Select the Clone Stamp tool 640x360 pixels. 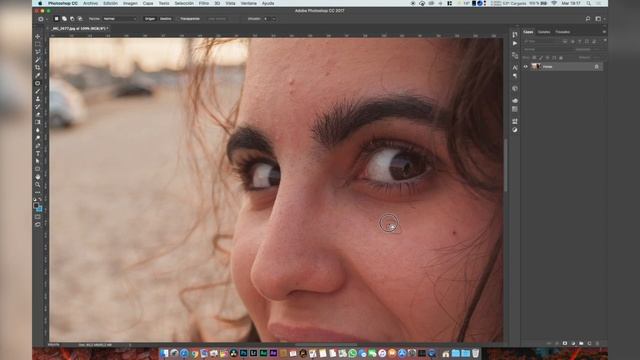[38, 99]
